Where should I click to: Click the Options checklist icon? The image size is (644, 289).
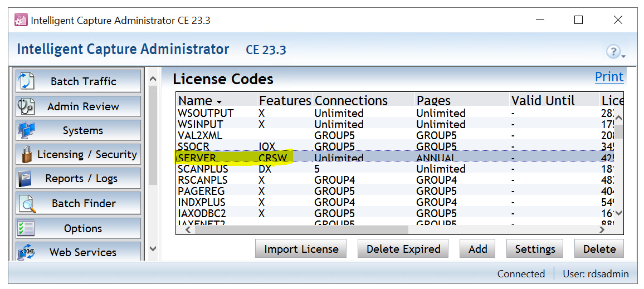coord(26,228)
